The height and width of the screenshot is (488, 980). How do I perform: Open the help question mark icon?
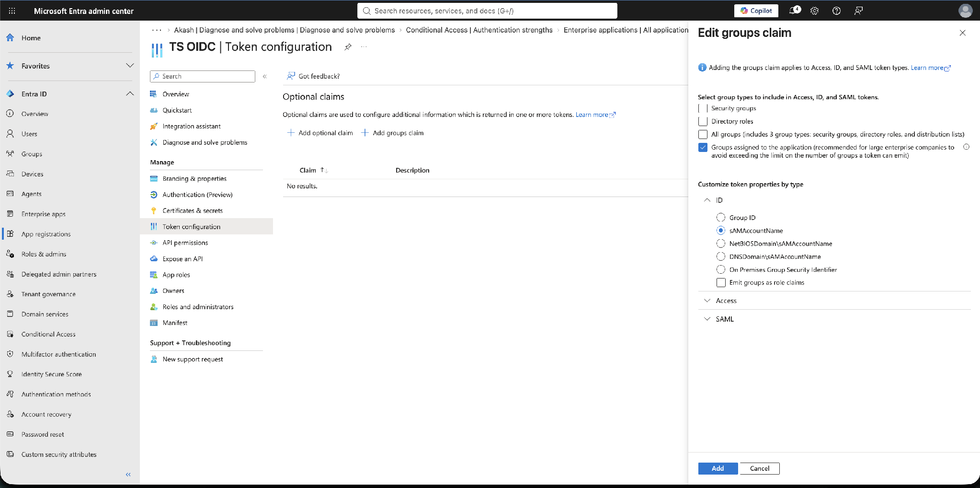pyautogui.click(x=836, y=11)
